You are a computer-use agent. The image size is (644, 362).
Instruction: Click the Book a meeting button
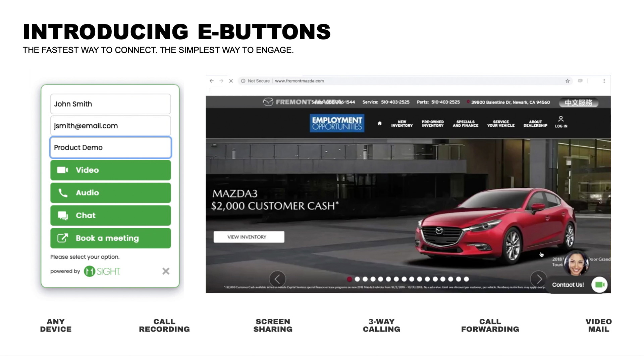(x=110, y=238)
